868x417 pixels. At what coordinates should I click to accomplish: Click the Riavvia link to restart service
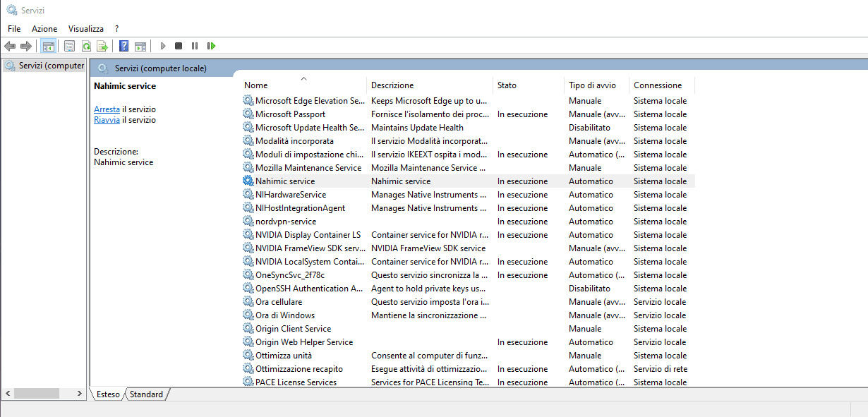[x=107, y=120]
